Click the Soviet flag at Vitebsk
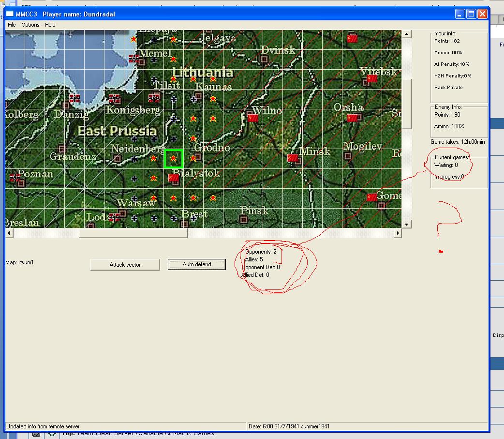This screenshot has height=439, width=504. (372, 78)
